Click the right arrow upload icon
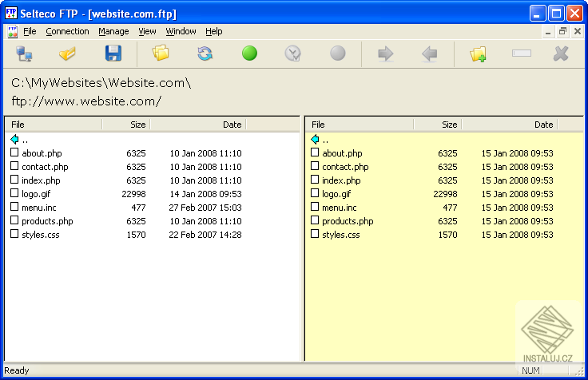 (x=385, y=54)
